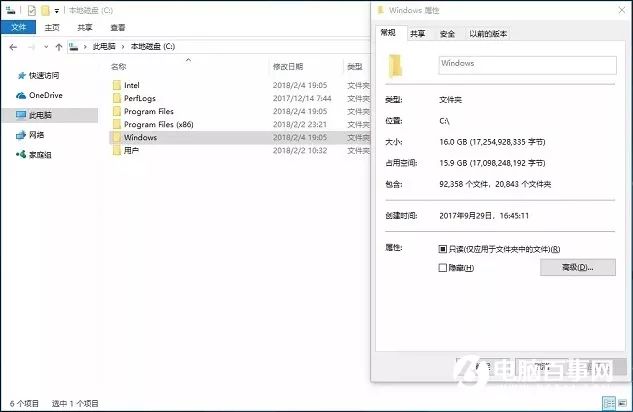Image resolution: width=633 pixels, height=412 pixels.
Task: Click the creation time 2017年9月29日 text
Action: tap(484, 216)
